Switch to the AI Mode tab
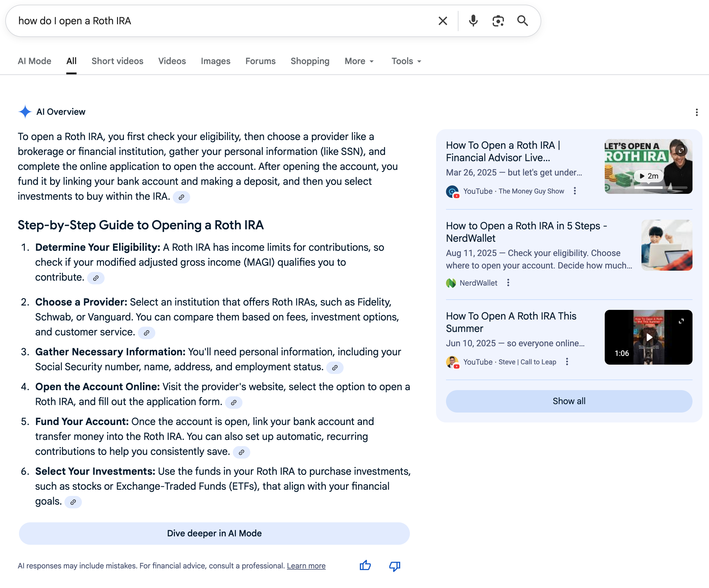This screenshot has width=709, height=588. coord(35,61)
